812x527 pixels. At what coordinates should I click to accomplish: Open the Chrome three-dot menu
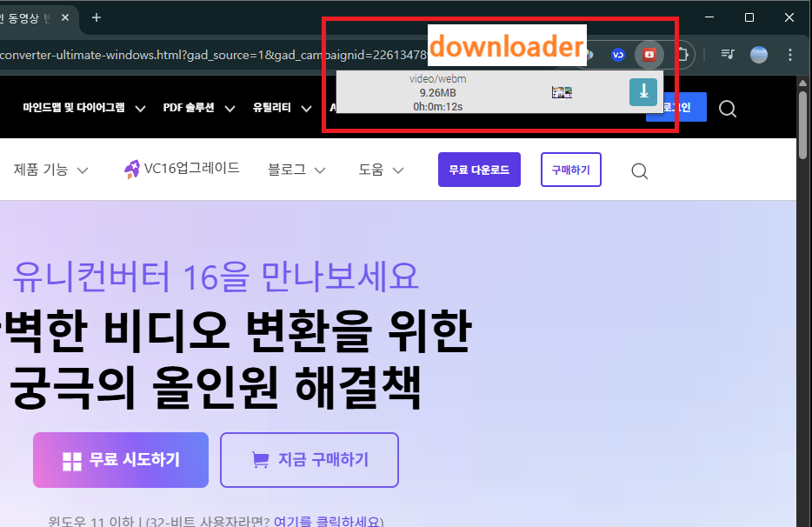point(790,55)
